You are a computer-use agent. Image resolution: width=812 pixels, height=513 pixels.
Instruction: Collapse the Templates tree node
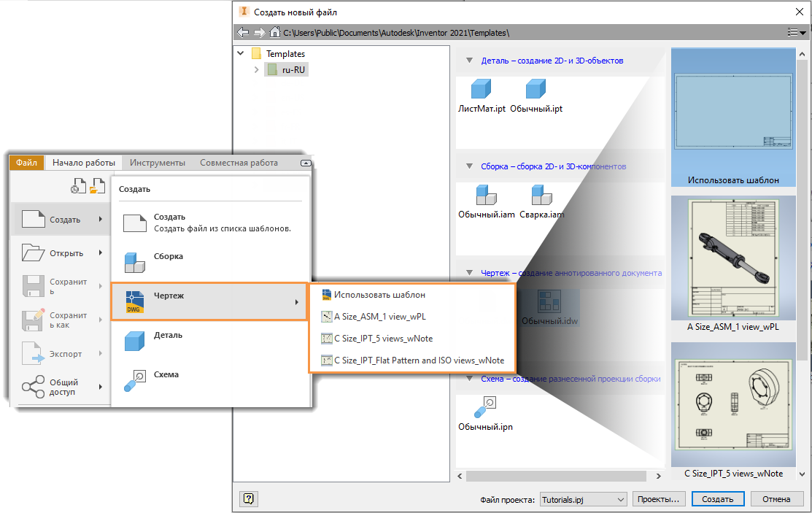(x=240, y=53)
